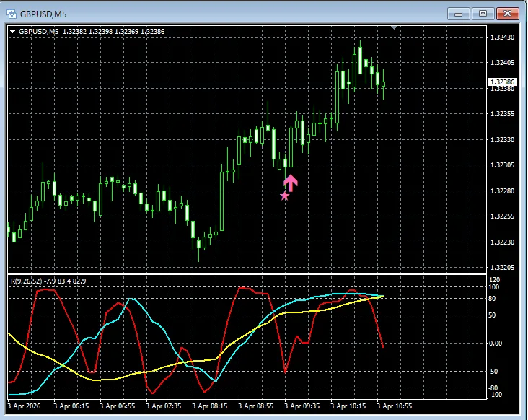The width and height of the screenshot is (528, 420).
Task: Select the pink star marker on chart
Action: point(284,196)
